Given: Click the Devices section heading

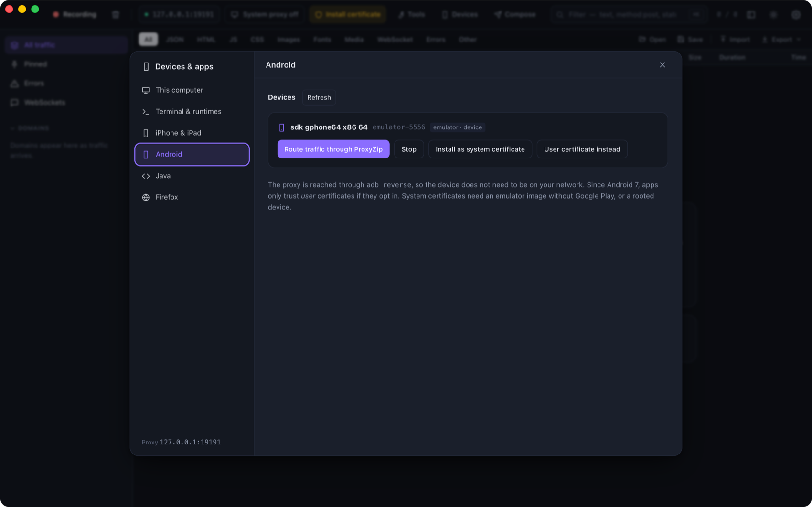Looking at the screenshot, I should tap(281, 97).
